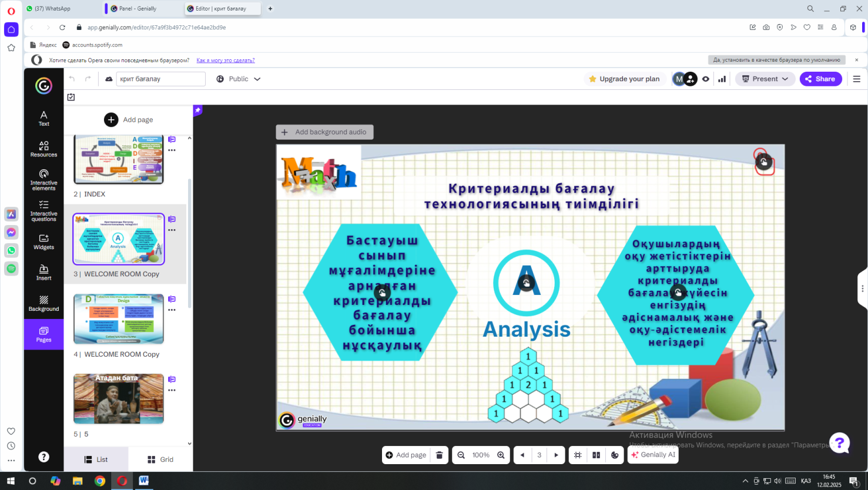This screenshot has height=490, width=868.
Task: Open Chrome from the taskbar
Action: click(100, 481)
